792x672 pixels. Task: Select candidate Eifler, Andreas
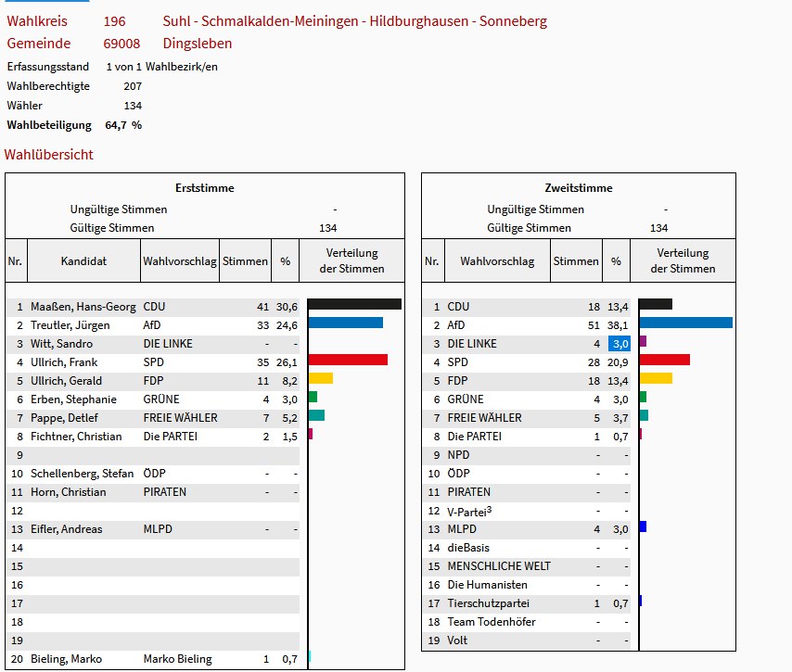[66, 529]
